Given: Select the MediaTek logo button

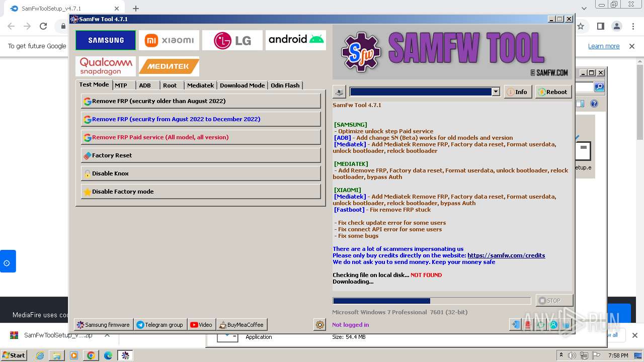Looking at the screenshot, I should coord(169,66).
